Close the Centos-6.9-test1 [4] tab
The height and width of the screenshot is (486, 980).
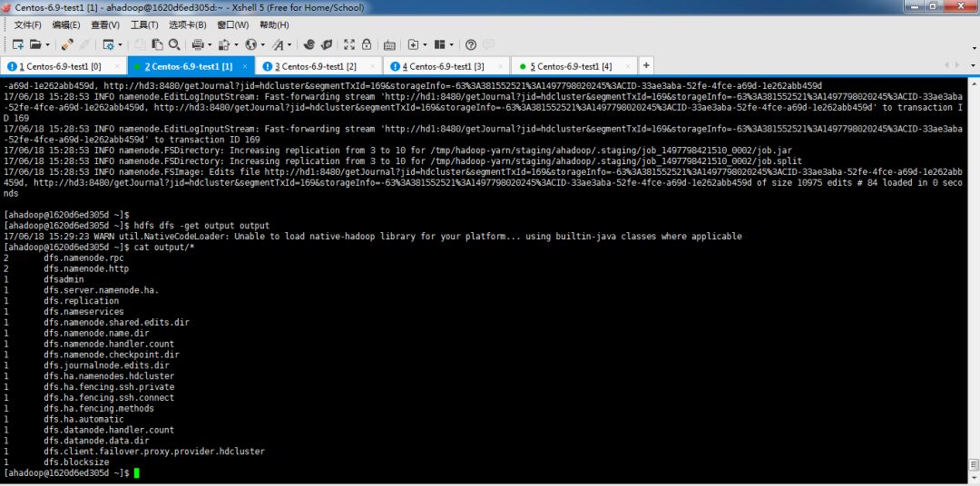point(627,65)
